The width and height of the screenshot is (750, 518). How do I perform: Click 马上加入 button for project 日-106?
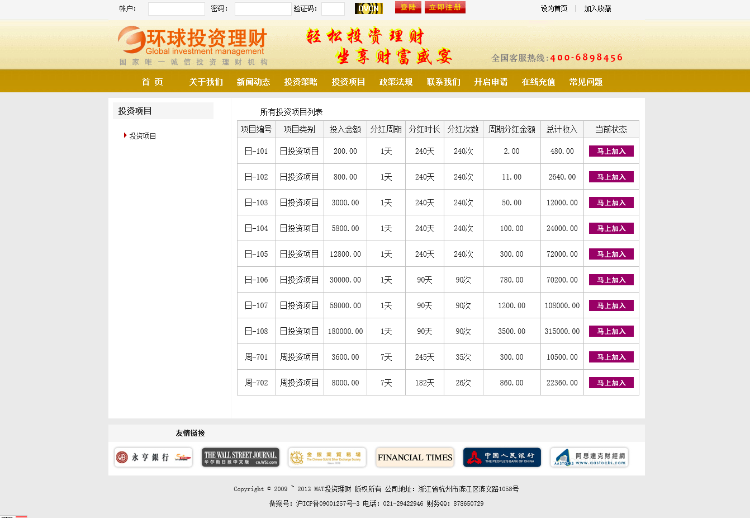point(611,280)
